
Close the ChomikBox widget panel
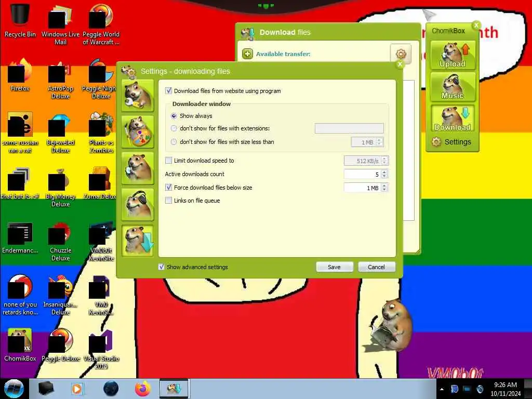476,25
